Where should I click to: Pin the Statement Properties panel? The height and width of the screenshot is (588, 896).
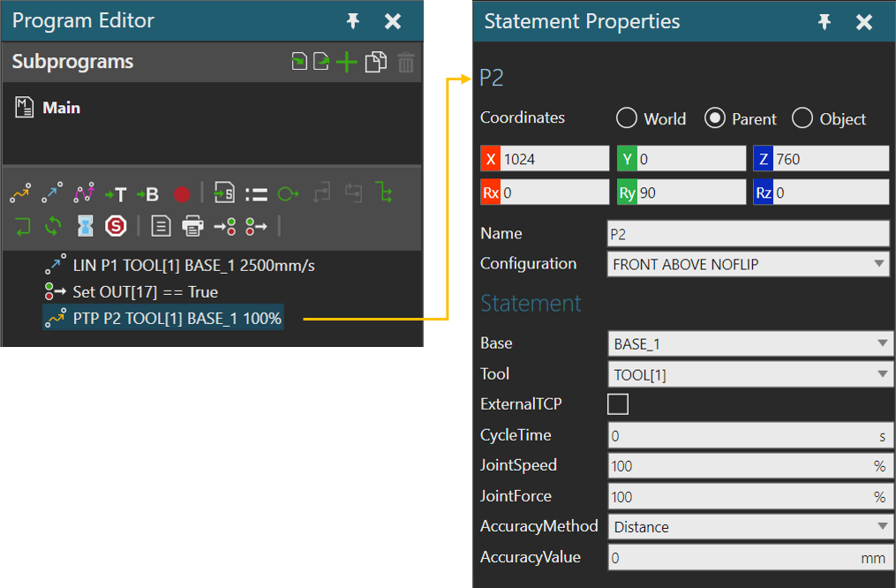824,22
